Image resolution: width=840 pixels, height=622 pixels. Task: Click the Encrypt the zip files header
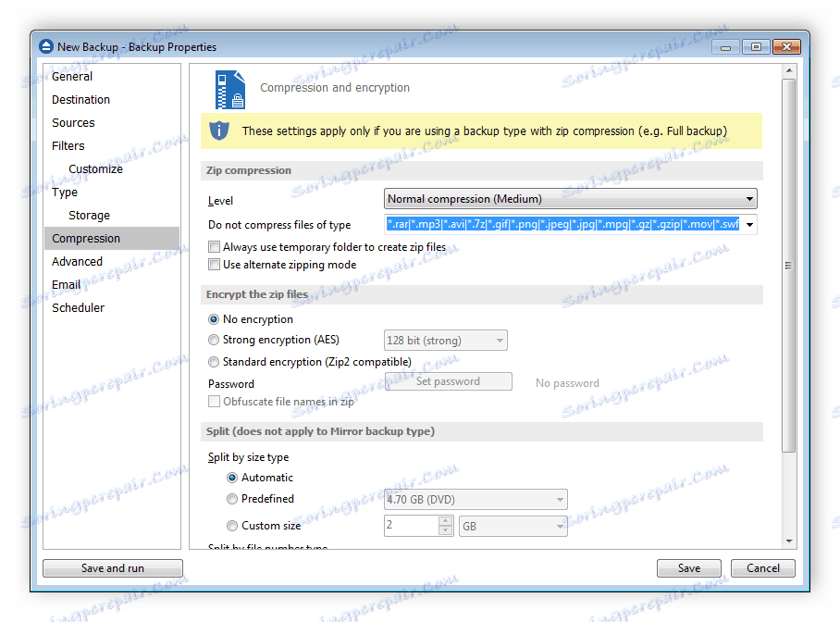tap(481, 294)
